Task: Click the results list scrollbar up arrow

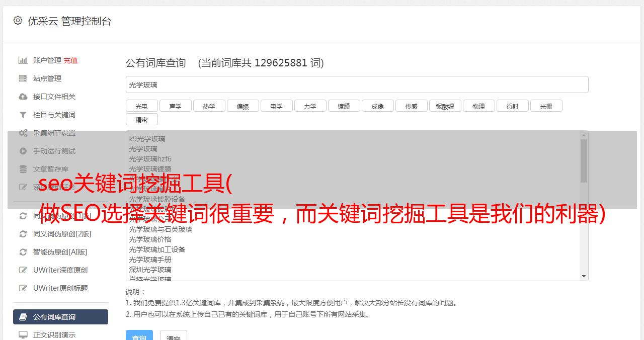Action: coord(584,135)
